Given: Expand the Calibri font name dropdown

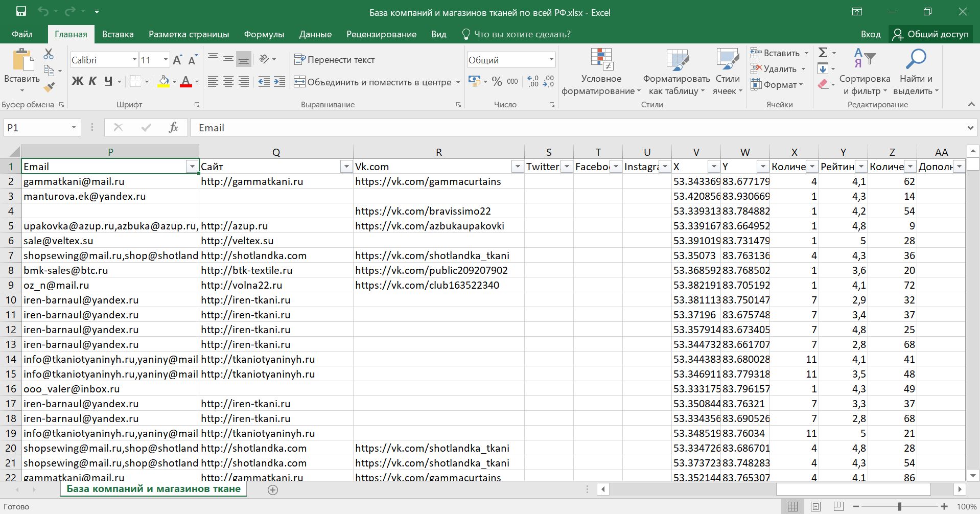Looking at the screenshot, I should pos(134,60).
